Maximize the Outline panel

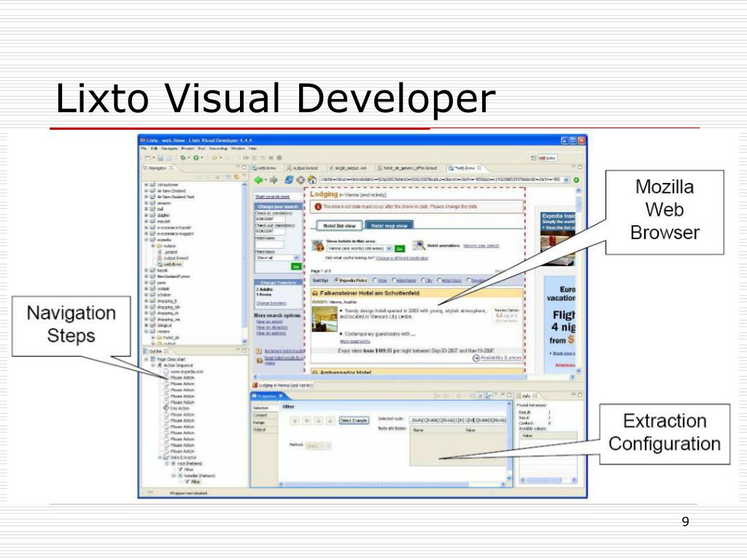tap(244, 351)
